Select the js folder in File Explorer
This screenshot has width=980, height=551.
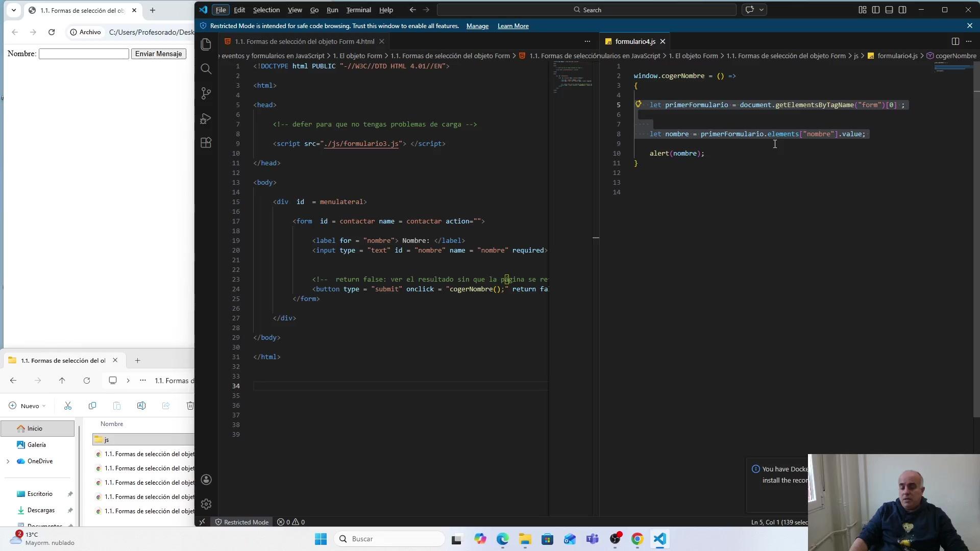pos(143,439)
